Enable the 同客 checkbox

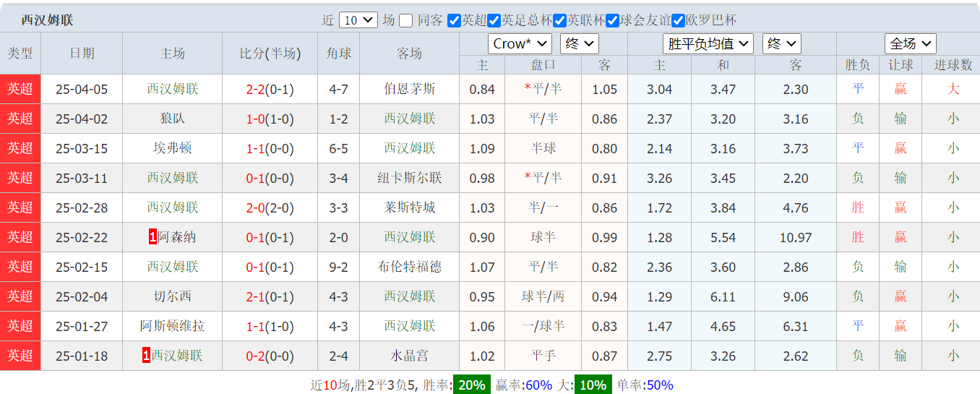(406, 20)
